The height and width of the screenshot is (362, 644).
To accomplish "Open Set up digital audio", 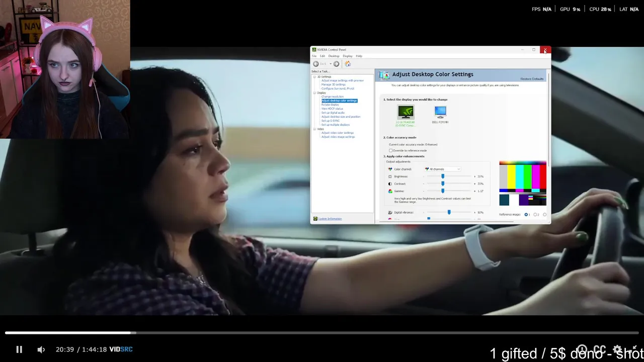I will (x=333, y=113).
